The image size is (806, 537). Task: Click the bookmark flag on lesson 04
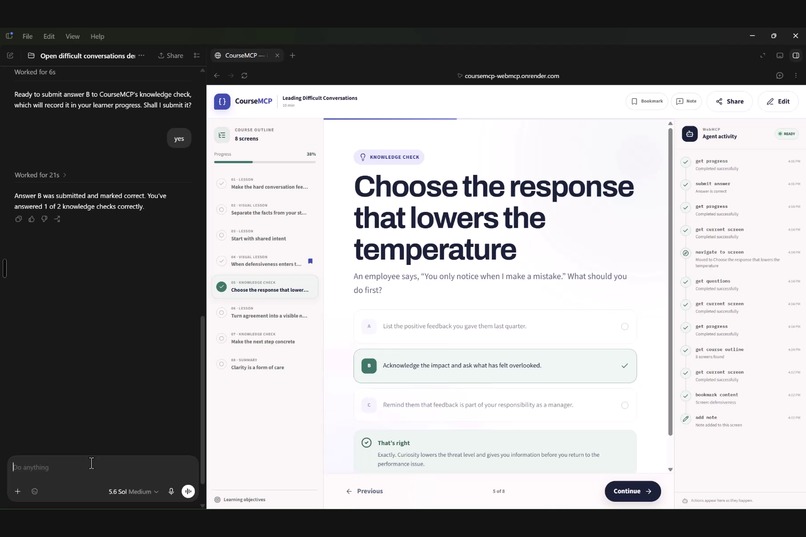point(310,261)
